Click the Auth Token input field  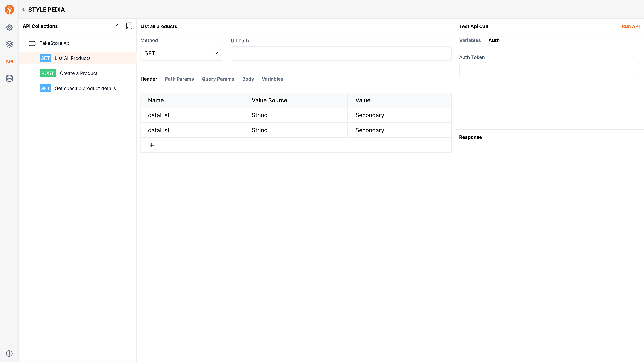(x=549, y=70)
